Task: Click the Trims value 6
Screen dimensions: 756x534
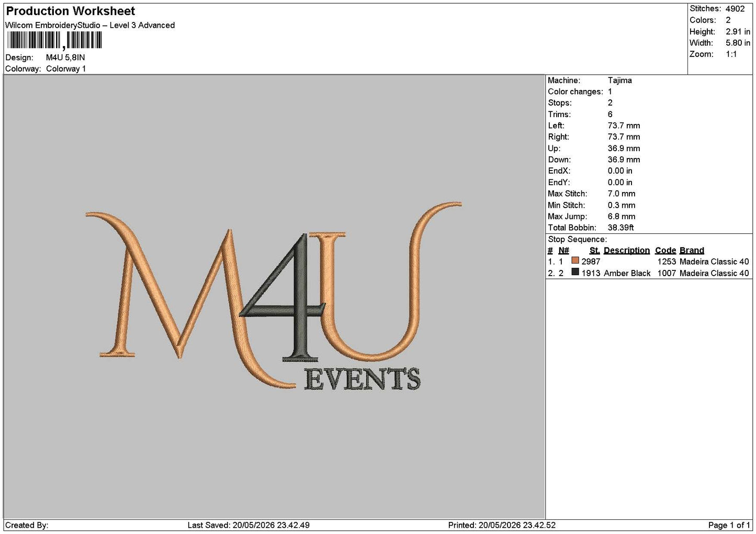Action: [x=610, y=115]
